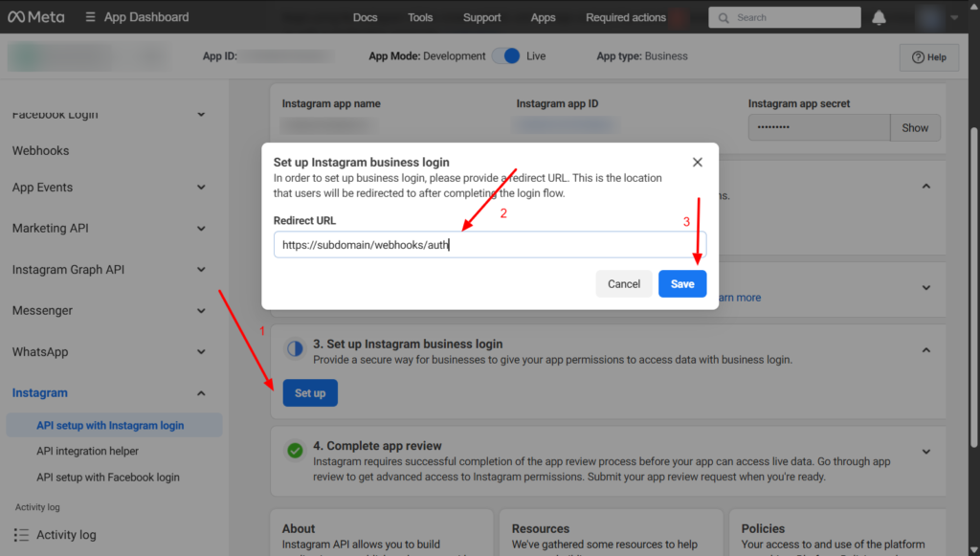
Task: Expand the Messenger sidebar section
Action: coord(201,311)
